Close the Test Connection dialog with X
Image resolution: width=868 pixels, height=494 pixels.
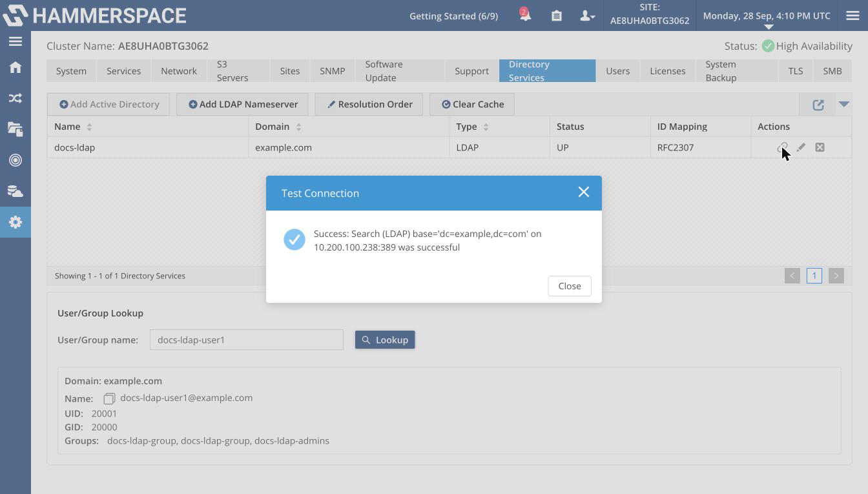[x=584, y=192]
